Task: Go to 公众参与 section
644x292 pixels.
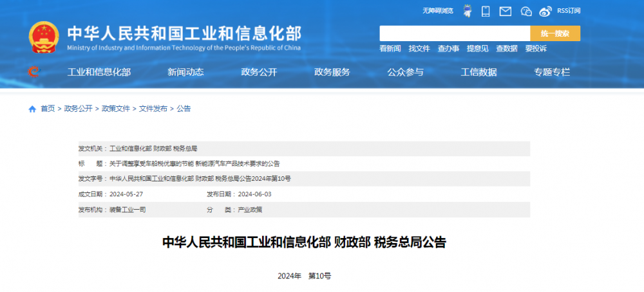Action: click(406, 72)
